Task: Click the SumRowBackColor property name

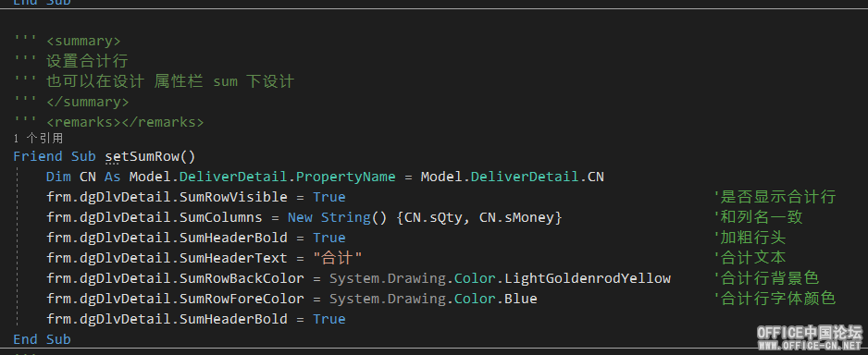Action: (242, 278)
